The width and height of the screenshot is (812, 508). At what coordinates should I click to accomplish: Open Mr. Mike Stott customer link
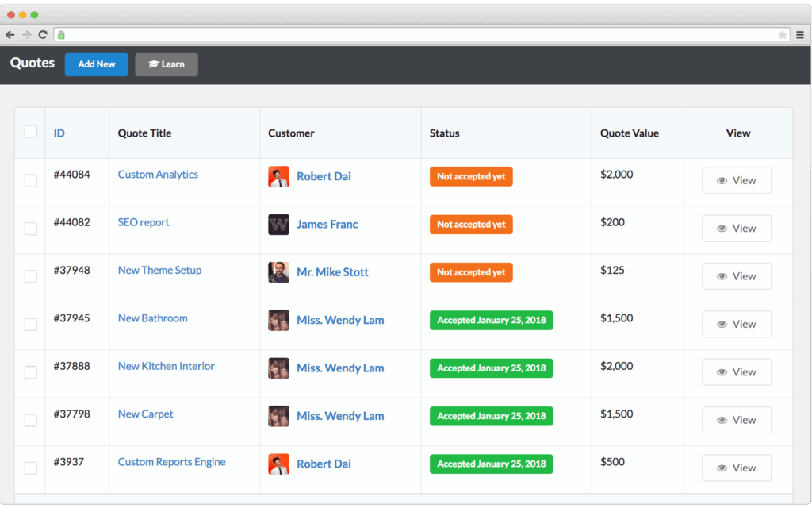[x=332, y=272]
